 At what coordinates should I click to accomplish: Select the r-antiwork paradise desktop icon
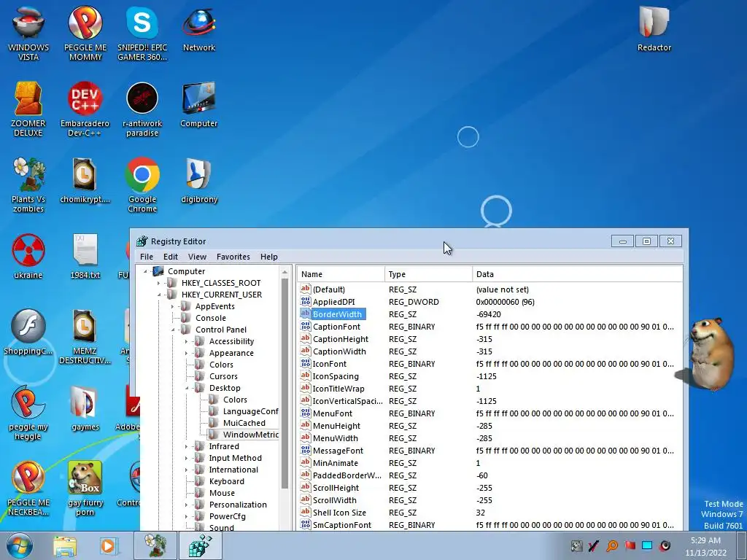point(142,109)
